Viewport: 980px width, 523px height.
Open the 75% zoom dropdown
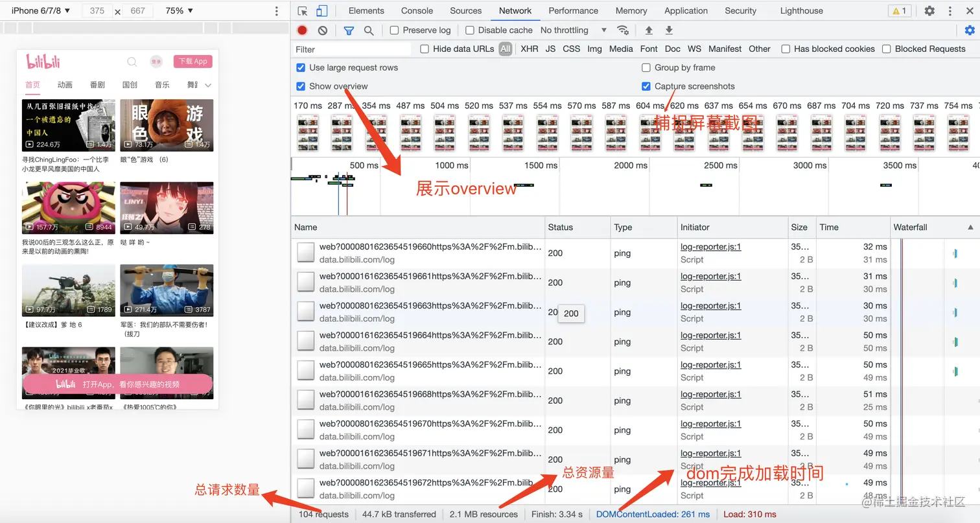pyautogui.click(x=179, y=11)
